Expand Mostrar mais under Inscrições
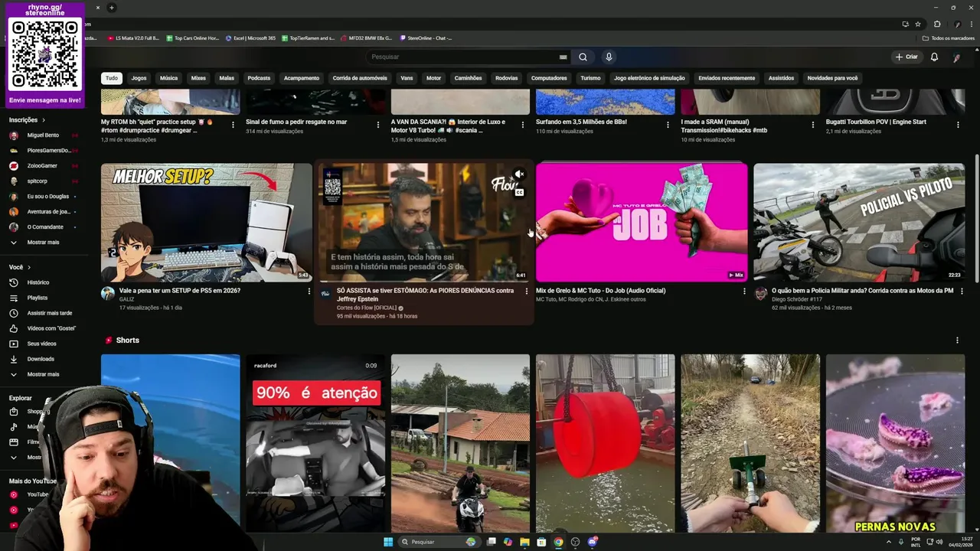Image resolution: width=980 pixels, height=551 pixels. [44, 242]
